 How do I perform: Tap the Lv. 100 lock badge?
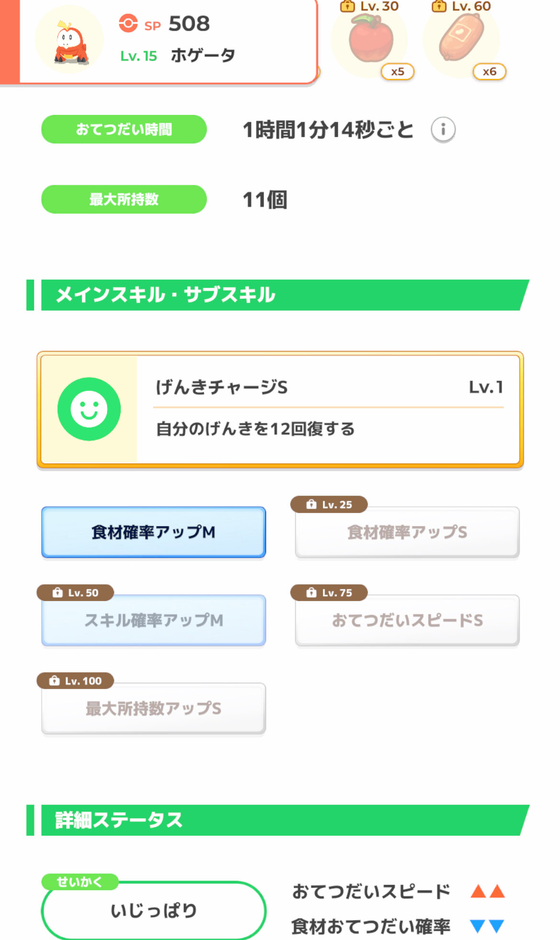click(76, 680)
